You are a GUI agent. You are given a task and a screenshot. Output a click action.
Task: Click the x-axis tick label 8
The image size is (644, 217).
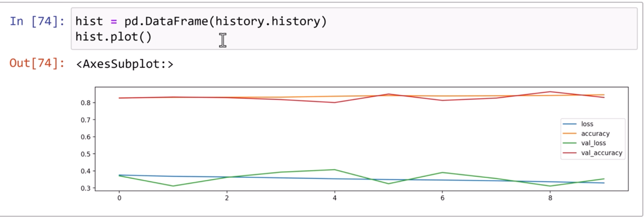[550, 198]
